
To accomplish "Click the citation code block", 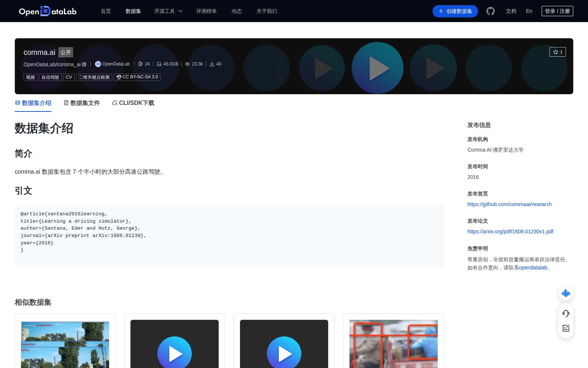I will (229, 236).
